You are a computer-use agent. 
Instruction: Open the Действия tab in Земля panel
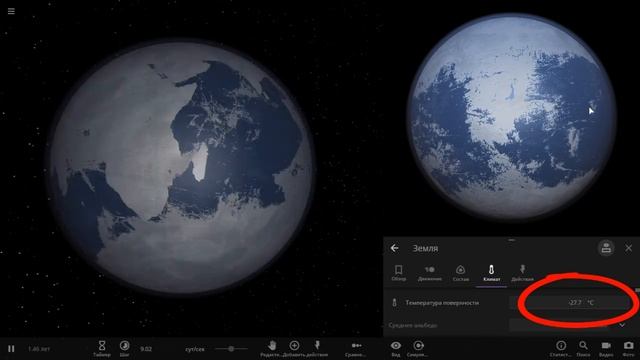pos(522,273)
